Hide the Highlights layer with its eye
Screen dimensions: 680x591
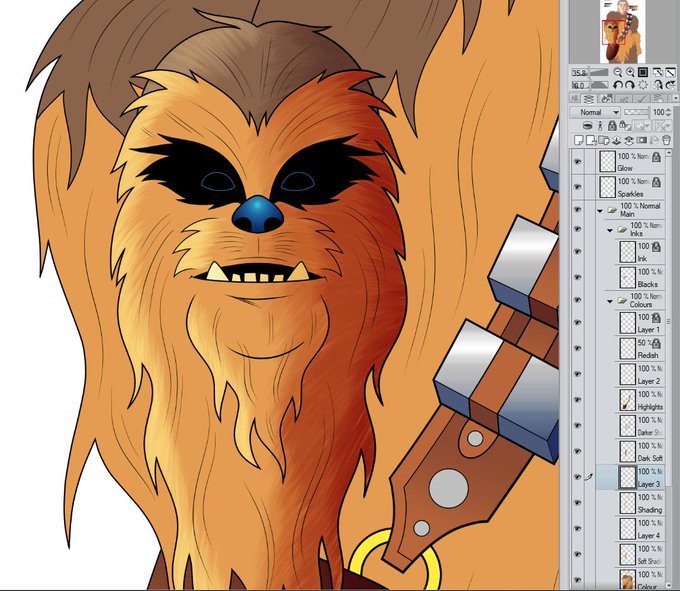[x=577, y=400]
